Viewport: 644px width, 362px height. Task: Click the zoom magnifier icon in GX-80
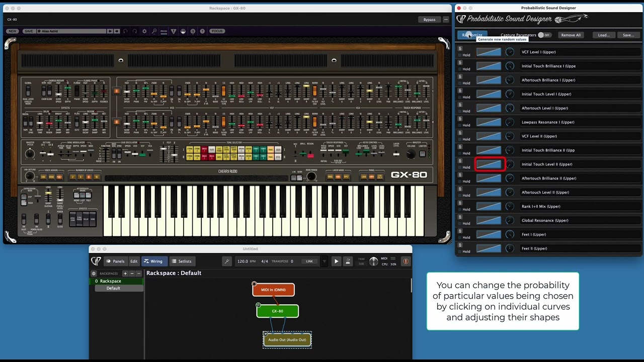154,31
